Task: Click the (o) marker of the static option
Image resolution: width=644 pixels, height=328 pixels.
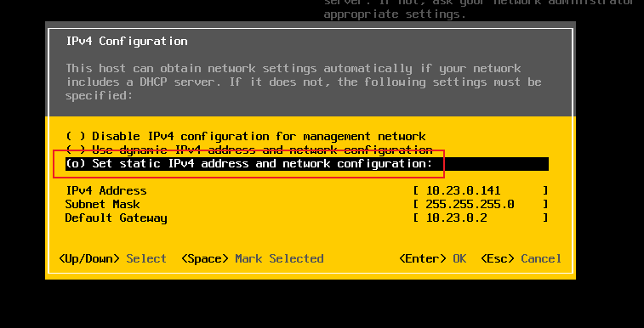Action: click(76, 164)
